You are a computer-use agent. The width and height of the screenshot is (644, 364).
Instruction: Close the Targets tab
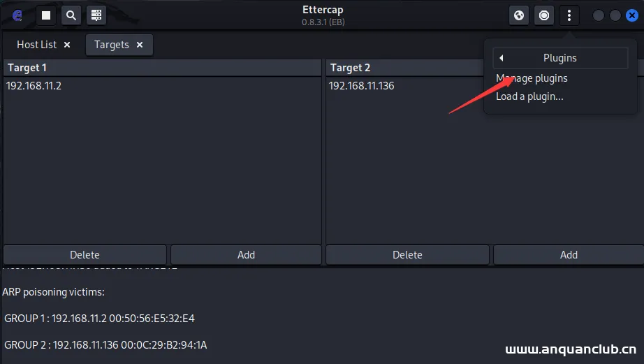[x=140, y=45]
